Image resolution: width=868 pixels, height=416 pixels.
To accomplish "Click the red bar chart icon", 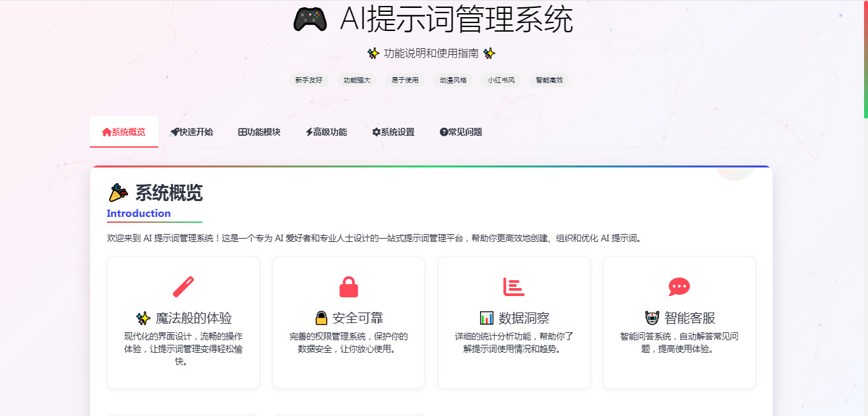I will pyautogui.click(x=514, y=287).
